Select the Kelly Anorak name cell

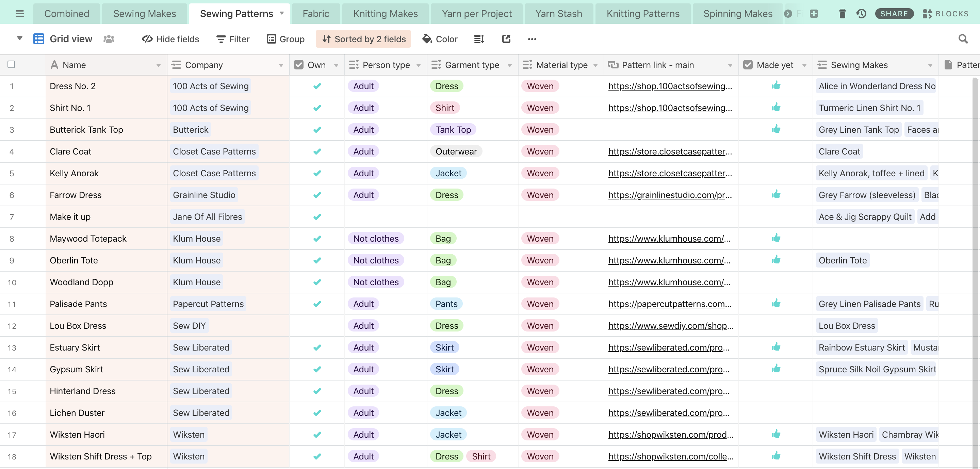(x=106, y=174)
